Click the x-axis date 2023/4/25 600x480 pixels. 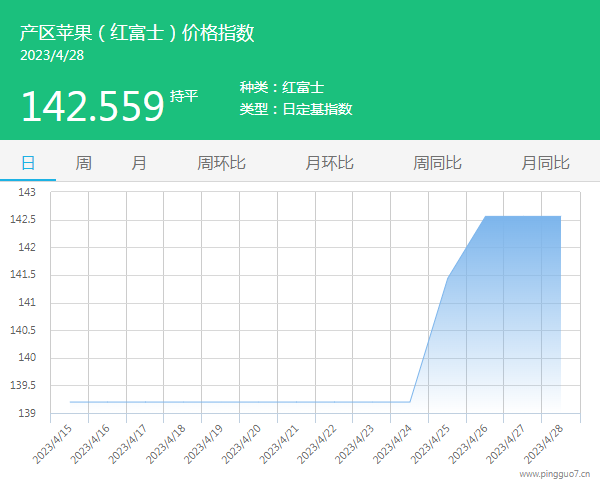[430, 444]
